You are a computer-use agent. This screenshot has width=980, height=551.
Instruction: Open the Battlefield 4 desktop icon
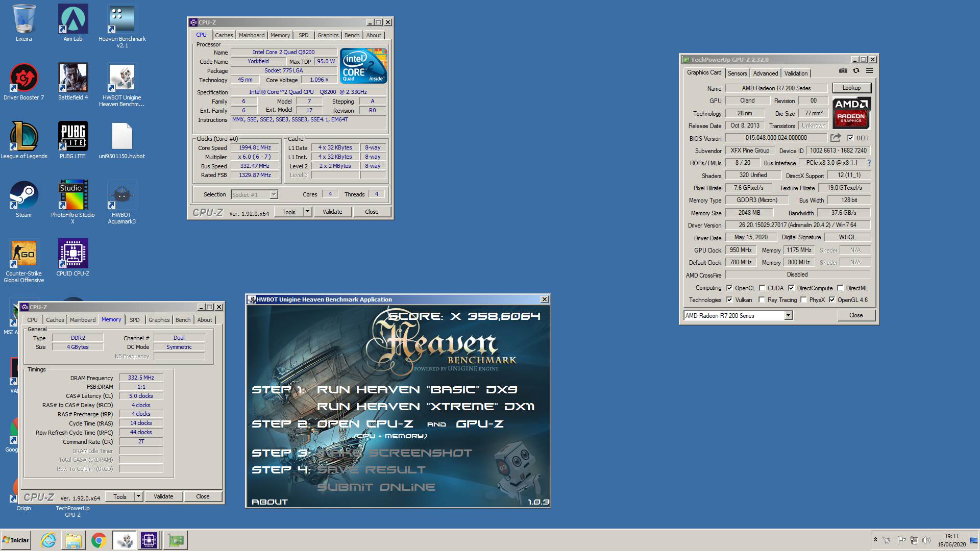73,82
